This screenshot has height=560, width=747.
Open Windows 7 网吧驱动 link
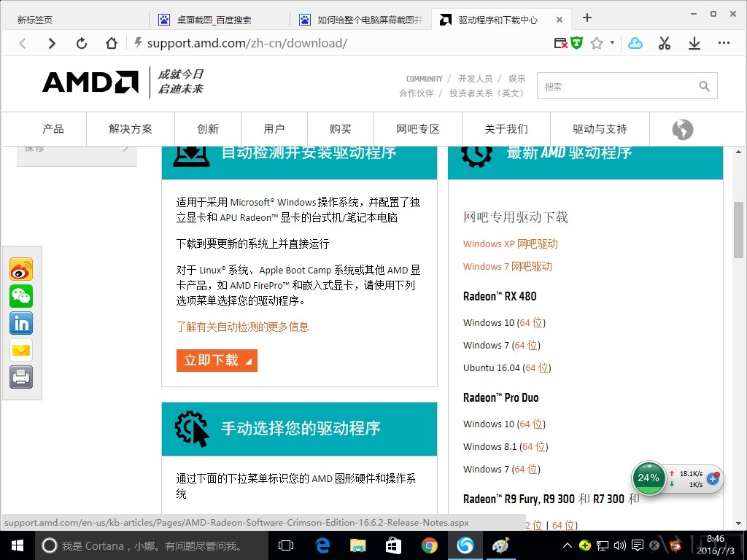508,266
